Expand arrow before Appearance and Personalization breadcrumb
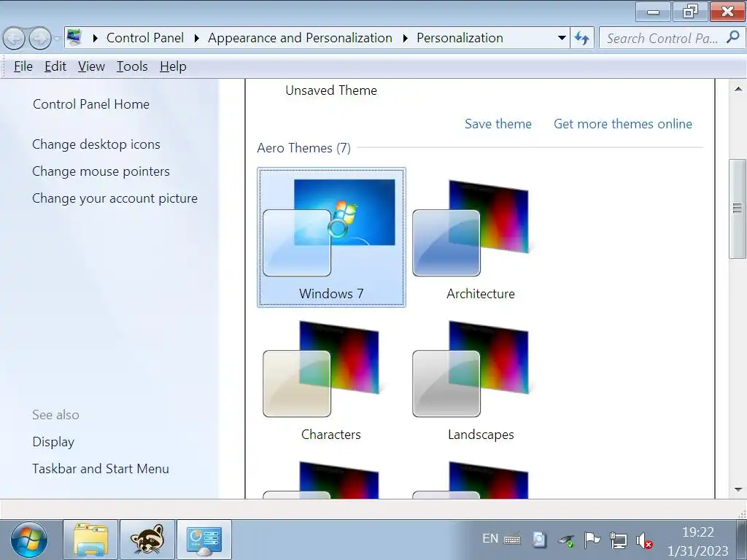The image size is (747, 560). [x=196, y=38]
